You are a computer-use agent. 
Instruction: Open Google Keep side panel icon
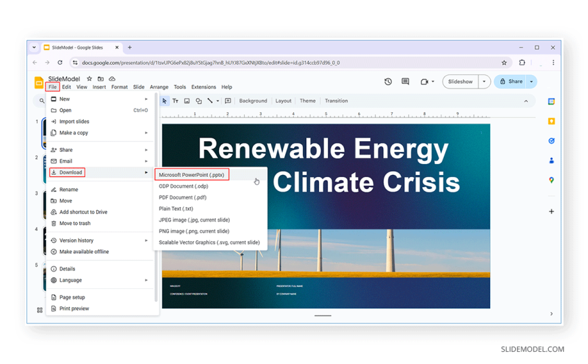point(552,121)
